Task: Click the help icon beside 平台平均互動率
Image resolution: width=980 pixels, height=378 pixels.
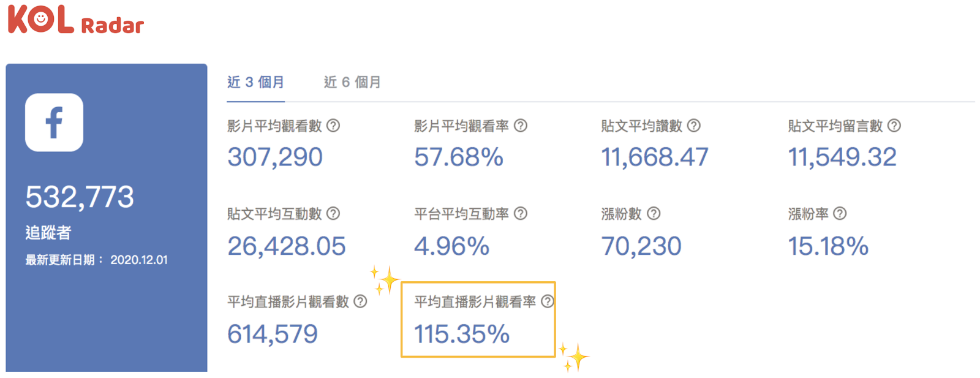Action: tap(521, 213)
